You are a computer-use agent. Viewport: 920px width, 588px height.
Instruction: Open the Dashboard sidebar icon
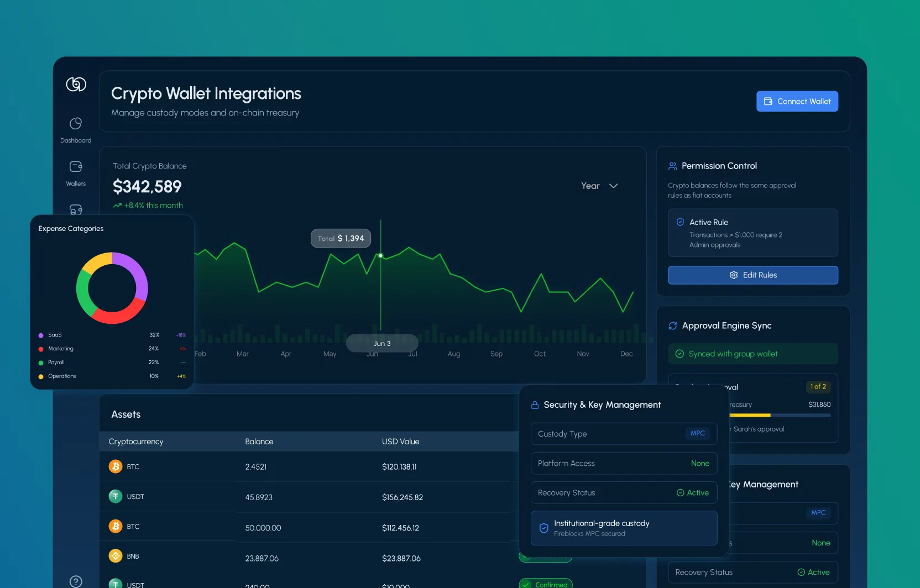[x=76, y=123]
